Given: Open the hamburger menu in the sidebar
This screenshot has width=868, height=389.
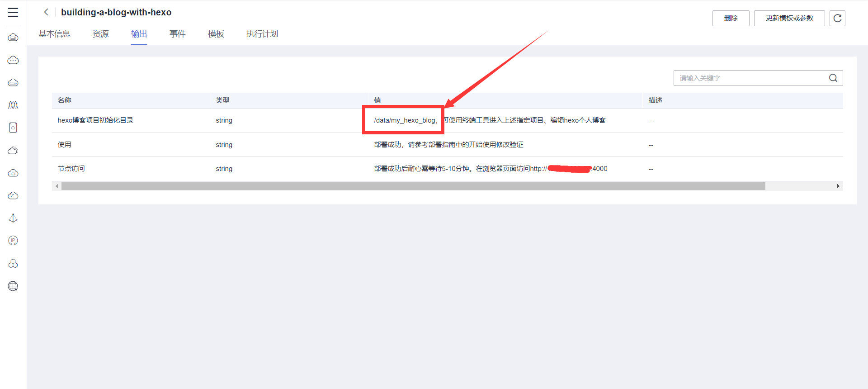Looking at the screenshot, I should (13, 13).
